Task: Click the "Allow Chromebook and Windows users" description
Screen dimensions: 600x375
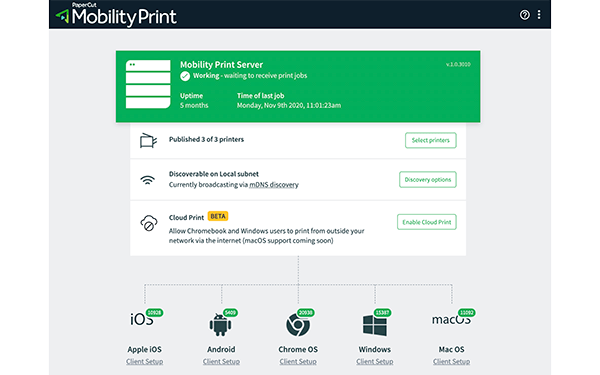Action: (267, 236)
